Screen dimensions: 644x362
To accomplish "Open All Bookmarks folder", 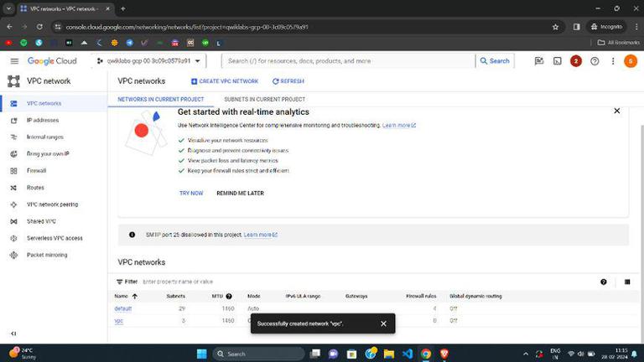I will (618, 43).
